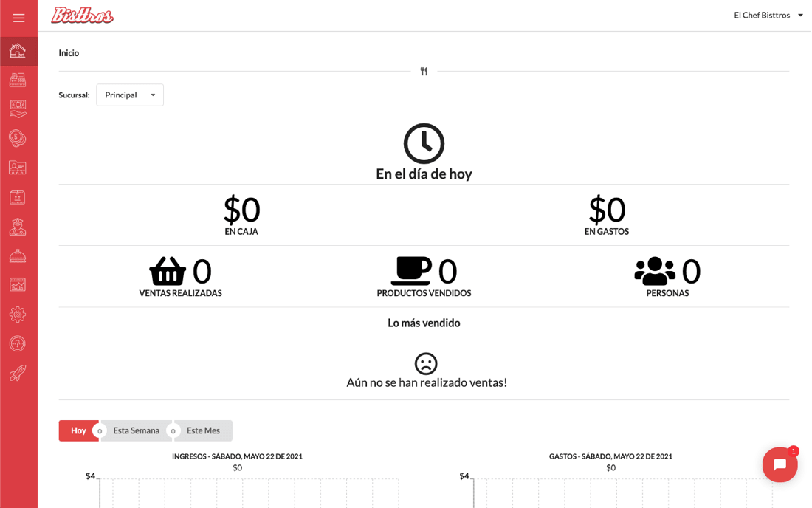Open the ID card sidebar icon

tap(18, 168)
